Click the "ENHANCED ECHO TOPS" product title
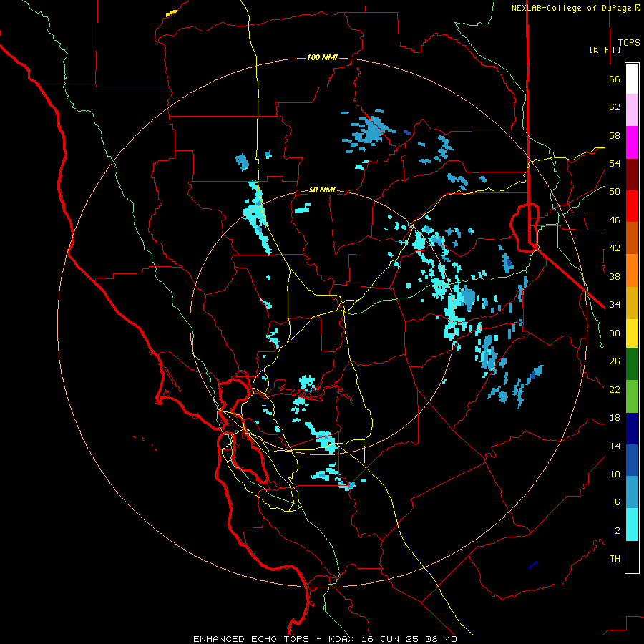This screenshot has width=644, height=644. click(251, 639)
